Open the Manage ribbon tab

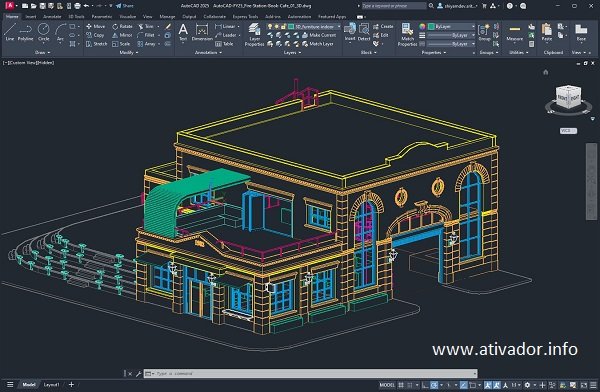point(167,16)
